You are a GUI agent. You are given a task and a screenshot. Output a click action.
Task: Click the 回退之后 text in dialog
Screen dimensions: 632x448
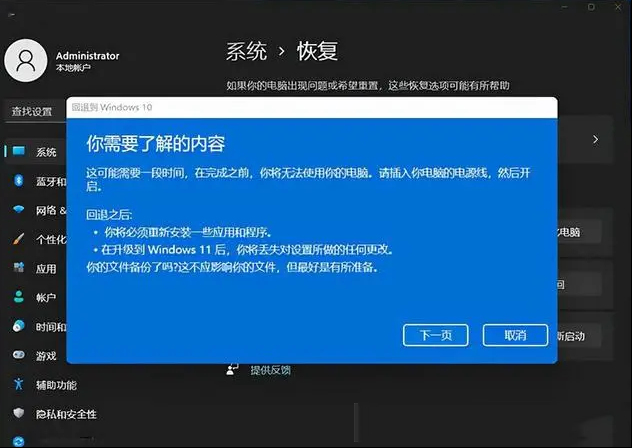coord(109,214)
